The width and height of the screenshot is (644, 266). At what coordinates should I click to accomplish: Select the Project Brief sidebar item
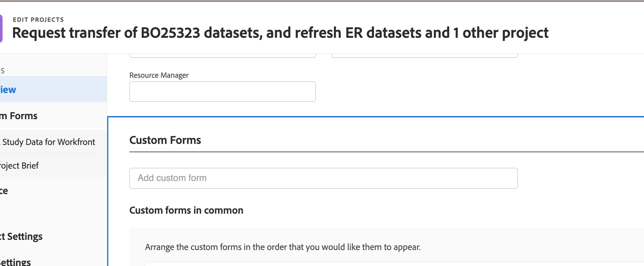coord(20,166)
